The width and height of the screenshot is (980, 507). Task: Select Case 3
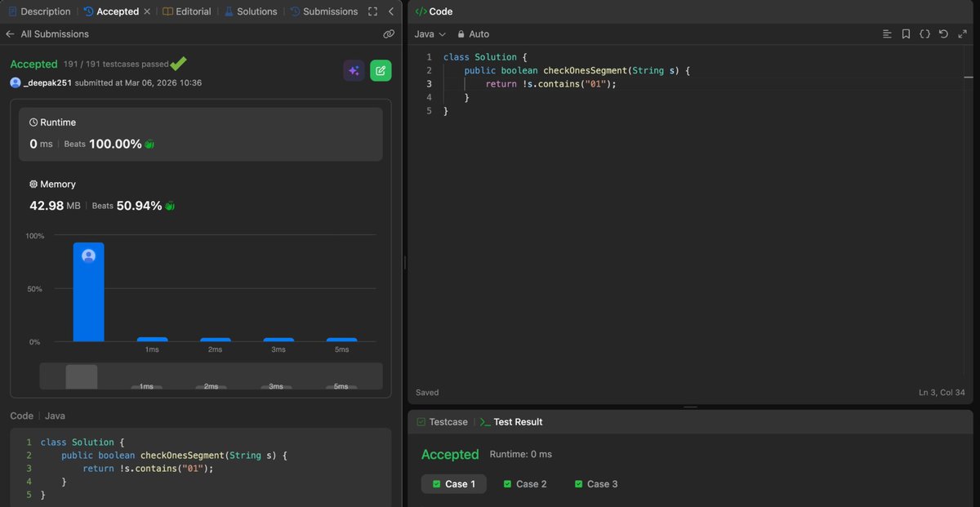point(596,484)
